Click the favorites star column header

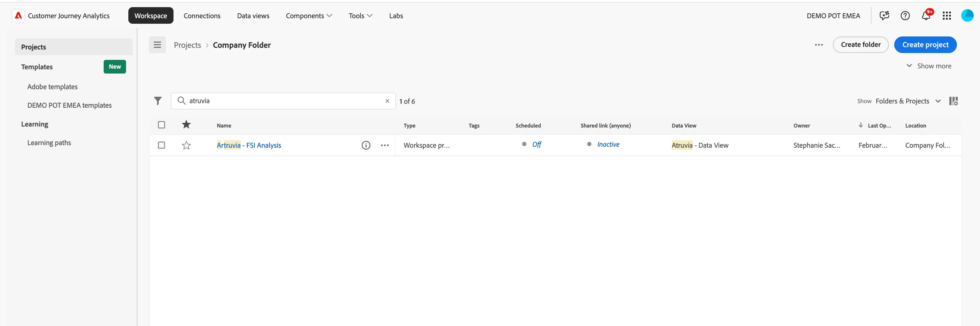pyautogui.click(x=186, y=125)
